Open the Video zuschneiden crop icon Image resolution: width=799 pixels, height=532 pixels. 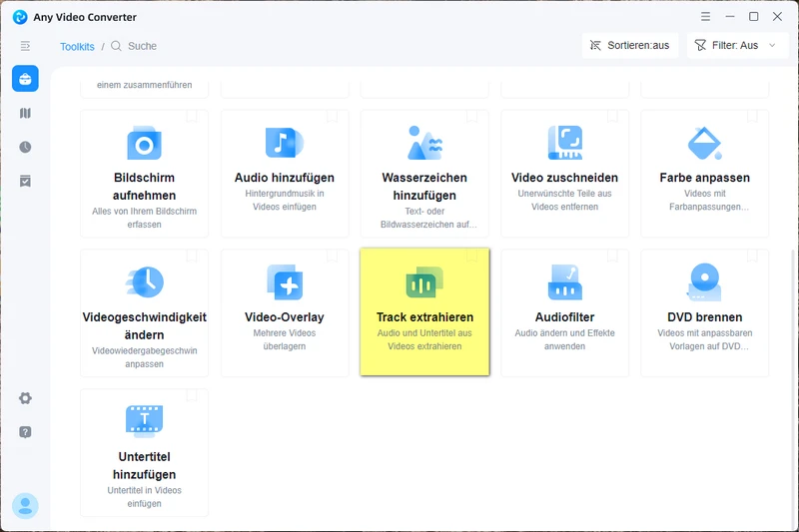pyautogui.click(x=564, y=143)
